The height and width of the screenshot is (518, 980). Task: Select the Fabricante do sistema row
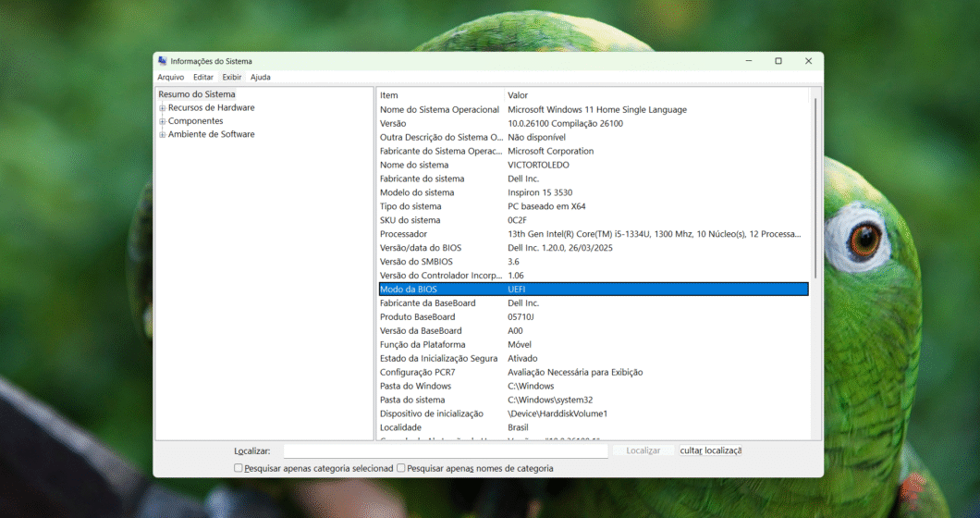click(594, 179)
